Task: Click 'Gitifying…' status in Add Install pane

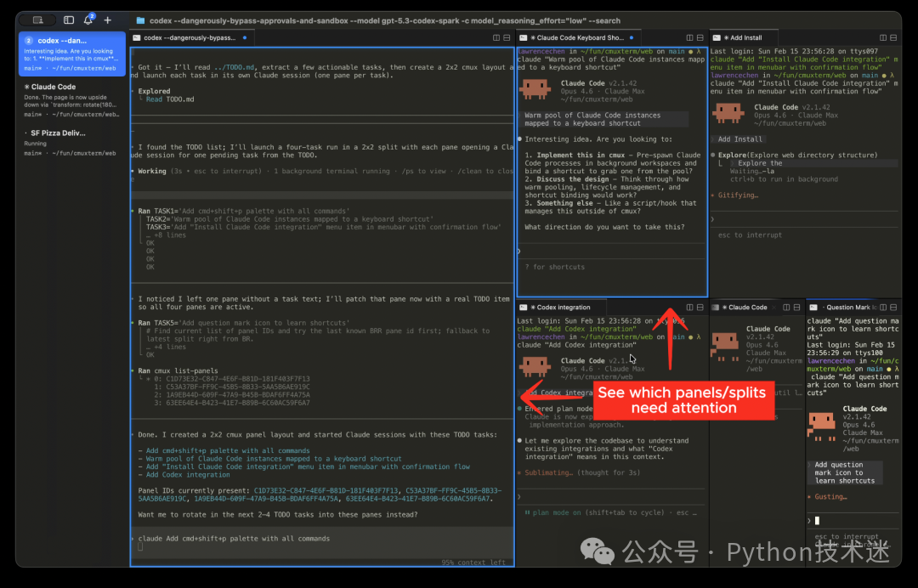Action: tap(738, 195)
